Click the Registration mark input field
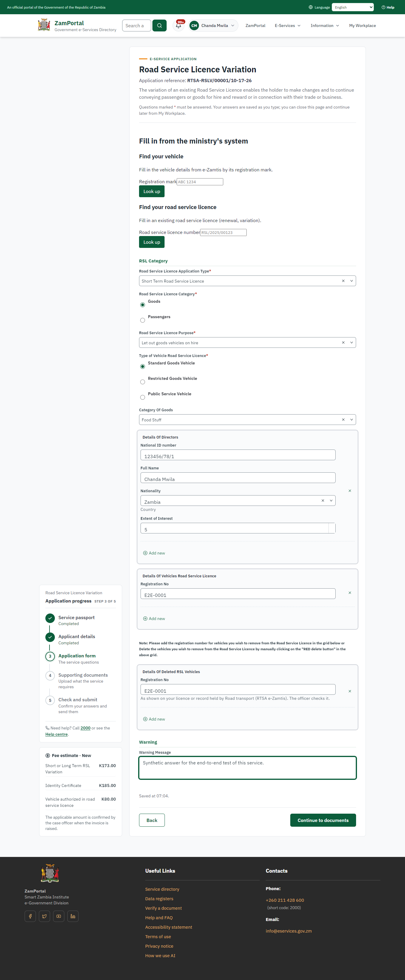Image resolution: width=405 pixels, height=980 pixels. pos(200,182)
